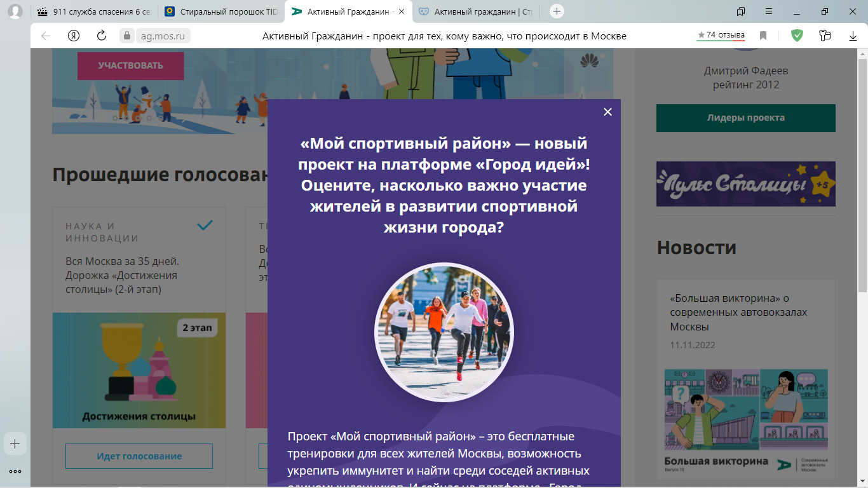Open the browser hamburger menu
The width and height of the screenshot is (868, 488).
coord(769,11)
